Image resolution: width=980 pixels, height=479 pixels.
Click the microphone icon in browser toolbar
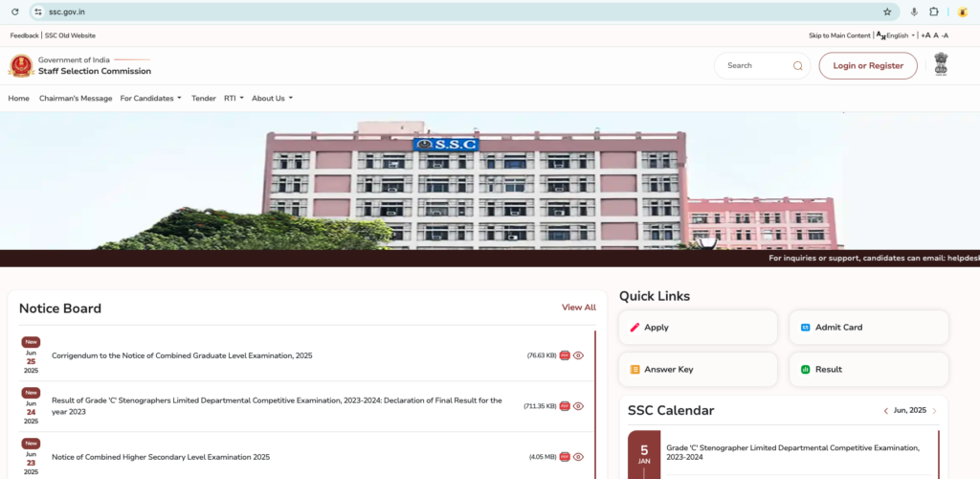[x=914, y=11]
